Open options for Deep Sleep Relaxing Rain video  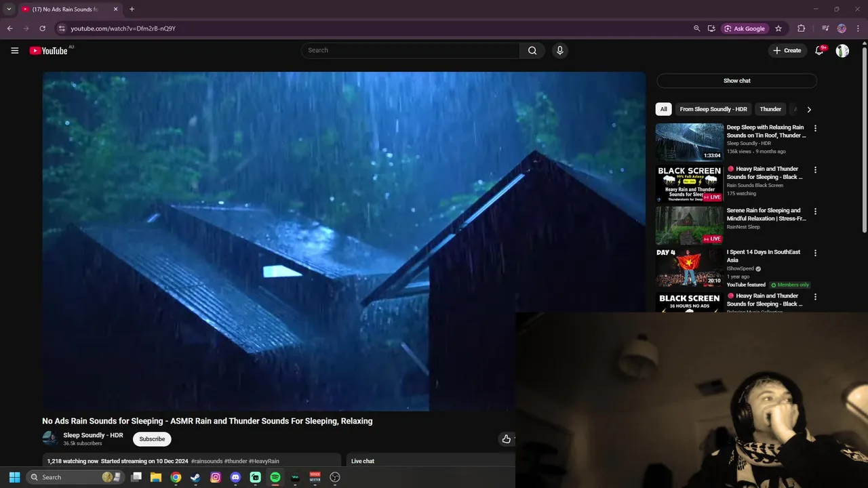(815, 128)
